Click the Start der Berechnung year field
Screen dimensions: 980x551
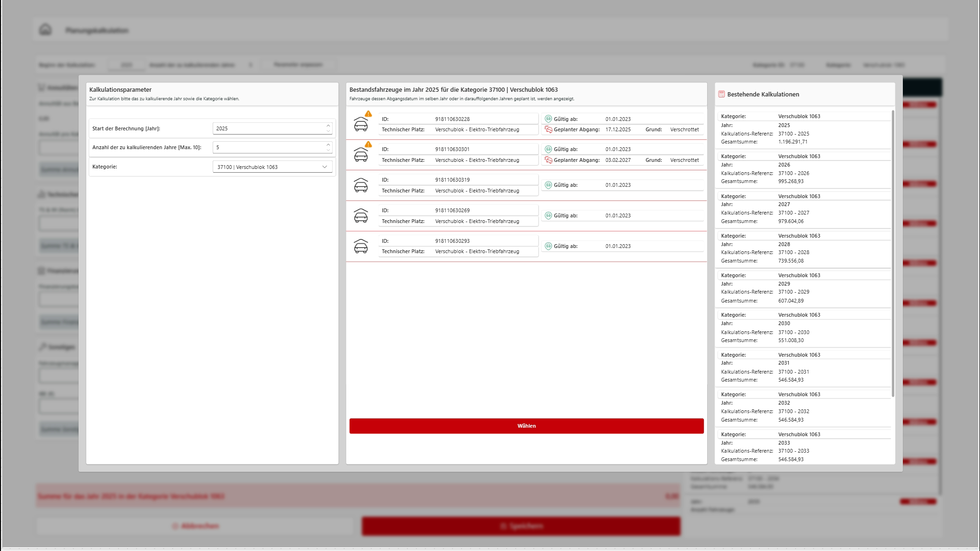[x=268, y=128]
